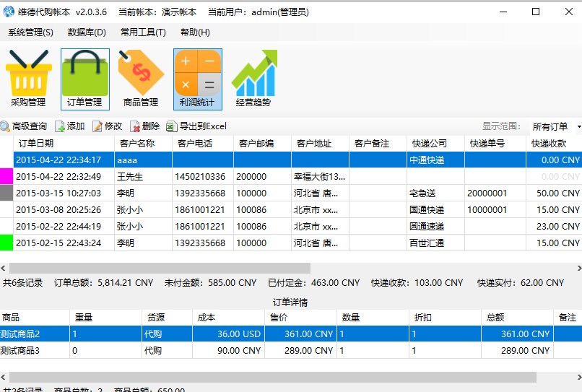Viewport: 582px width, 392px height.
Task: Open the 系统管理(S) menu
Action: tap(30, 32)
